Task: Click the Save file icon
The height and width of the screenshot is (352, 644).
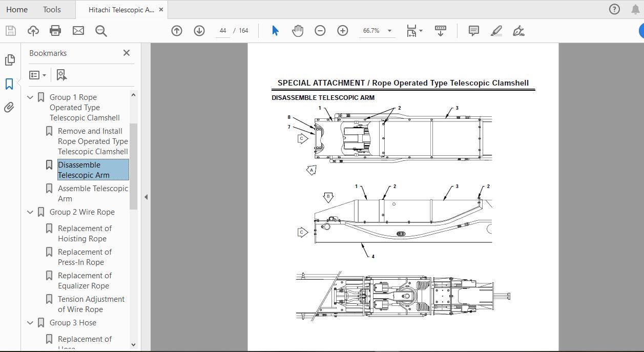Action: 11,31
